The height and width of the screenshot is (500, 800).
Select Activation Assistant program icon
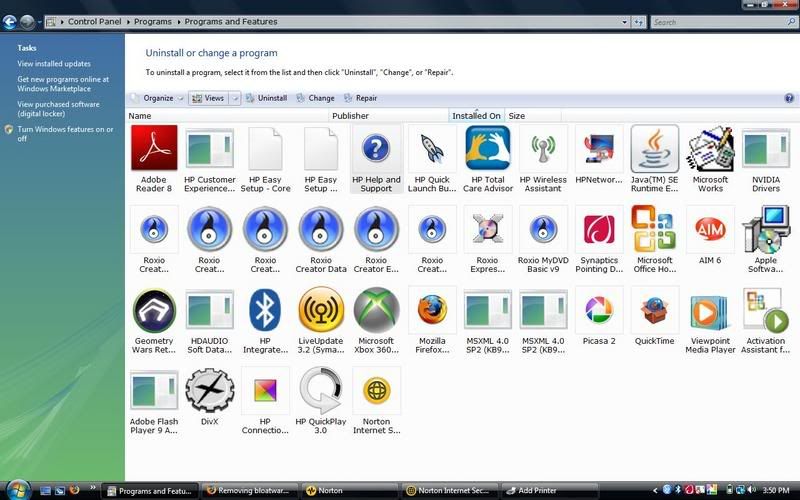tap(766, 310)
